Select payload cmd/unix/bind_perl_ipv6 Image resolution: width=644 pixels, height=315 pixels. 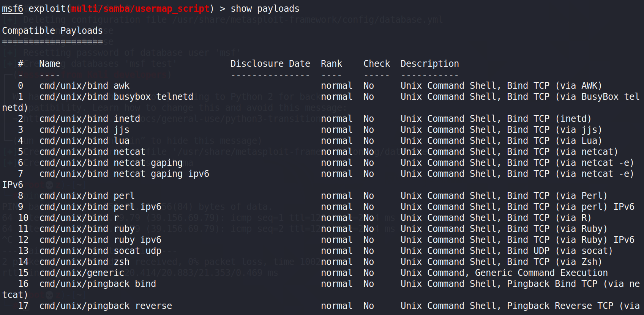100,207
